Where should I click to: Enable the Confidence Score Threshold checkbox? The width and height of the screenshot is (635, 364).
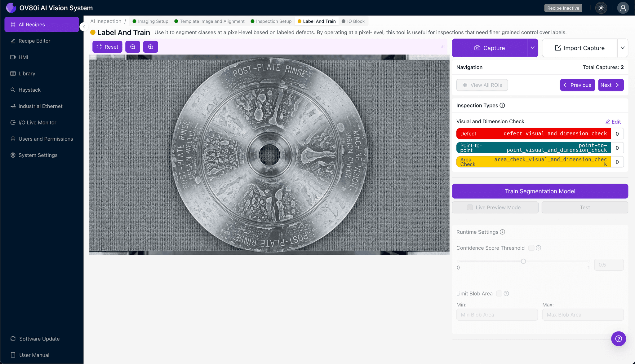(x=531, y=248)
